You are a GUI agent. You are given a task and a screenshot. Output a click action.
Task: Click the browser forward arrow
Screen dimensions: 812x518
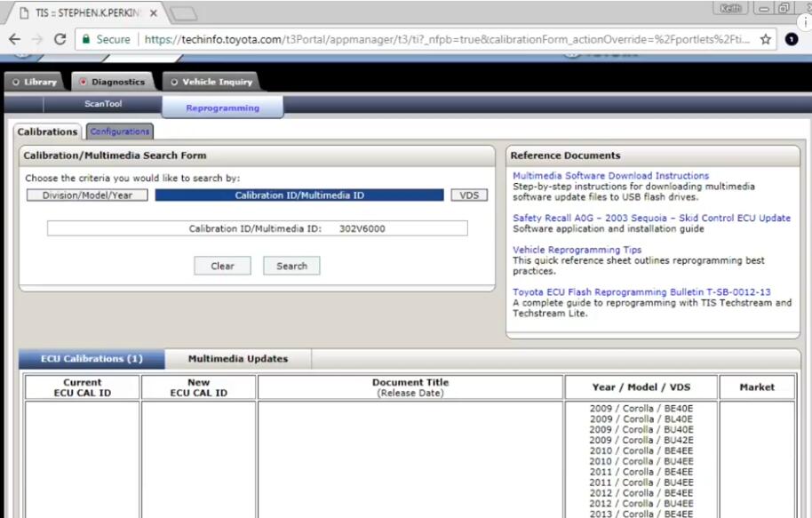(x=37, y=39)
